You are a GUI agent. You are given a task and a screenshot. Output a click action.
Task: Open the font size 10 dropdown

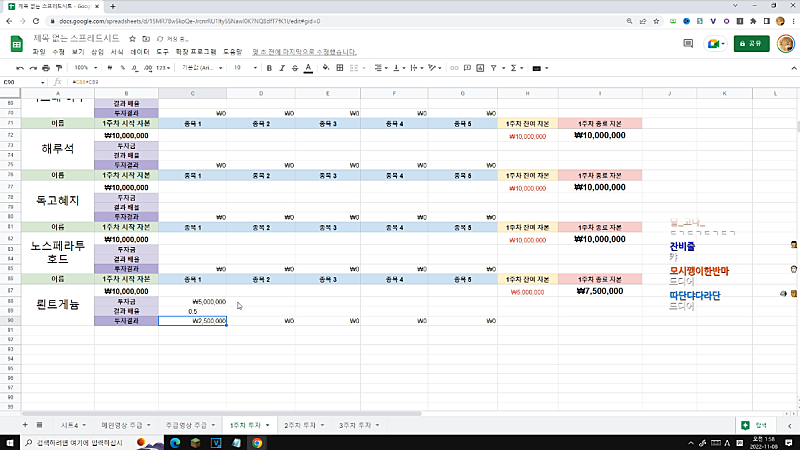245,68
